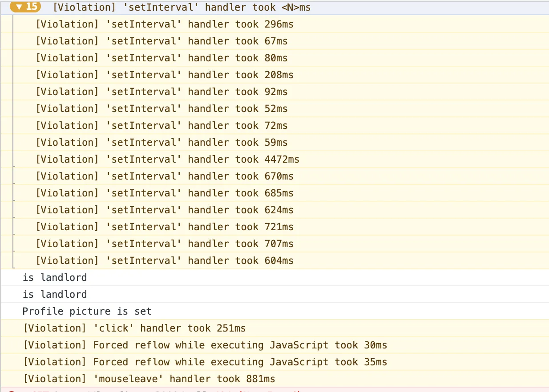Select the forced reflow 30ms violation
Image resolution: width=549 pixels, height=392 pixels.
pyautogui.click(x=205, y=345)
